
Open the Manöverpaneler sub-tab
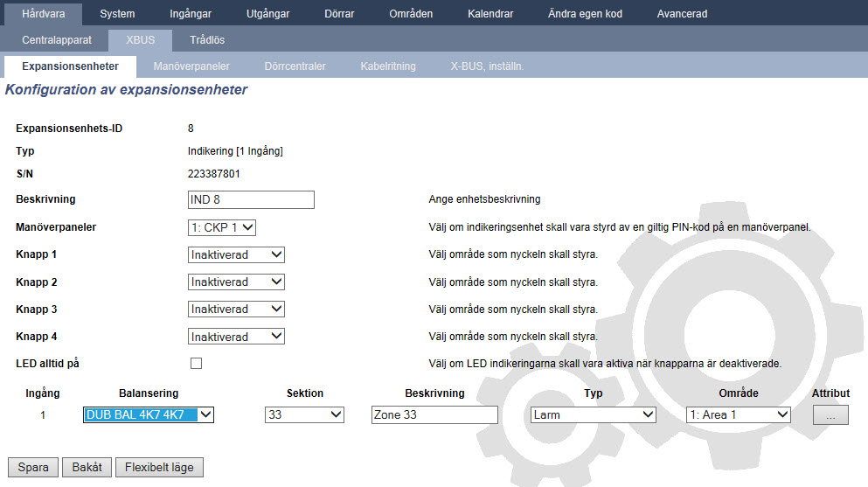pos(191,66)
